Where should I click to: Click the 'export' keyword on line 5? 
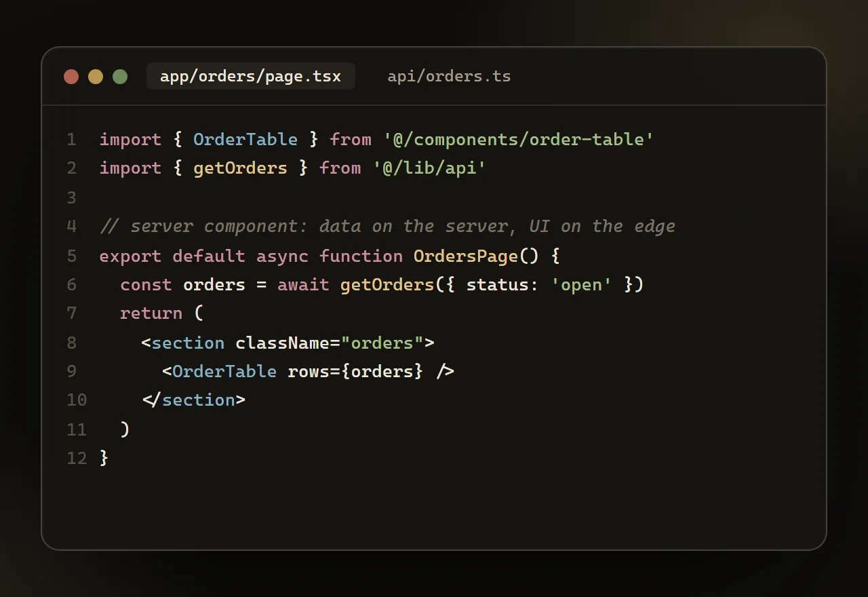(130, 256)
